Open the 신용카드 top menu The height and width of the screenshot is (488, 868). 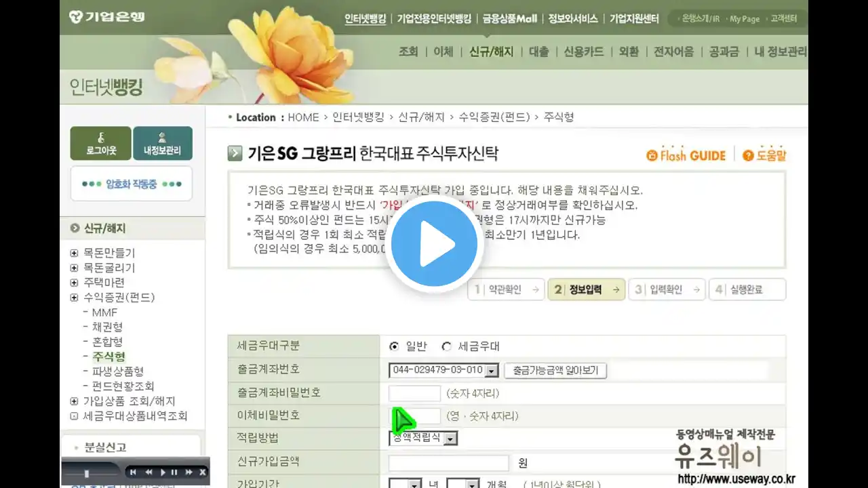point(584,52)
